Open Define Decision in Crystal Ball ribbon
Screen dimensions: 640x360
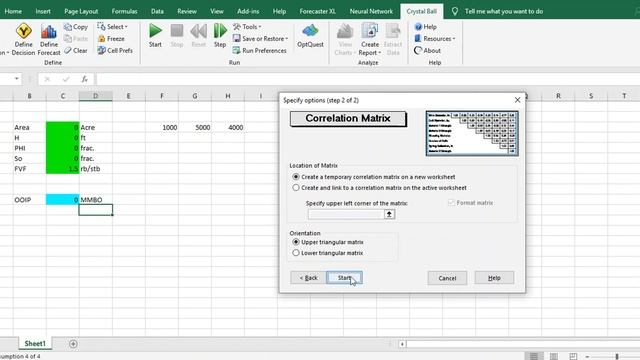click(x=23, y=40)
